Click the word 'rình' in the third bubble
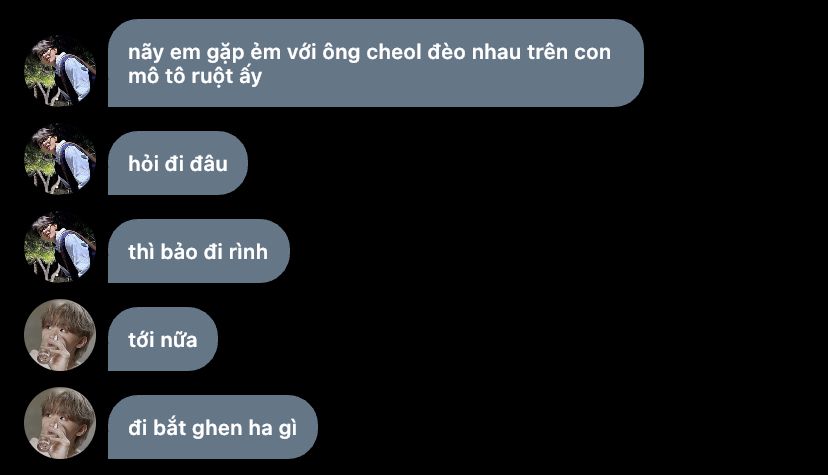Viewport: 828px width, 475px height. 248,252
